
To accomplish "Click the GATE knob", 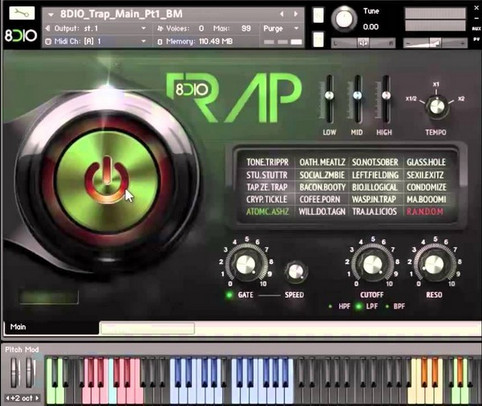I will pyautogui.click(x=246, y=264).
